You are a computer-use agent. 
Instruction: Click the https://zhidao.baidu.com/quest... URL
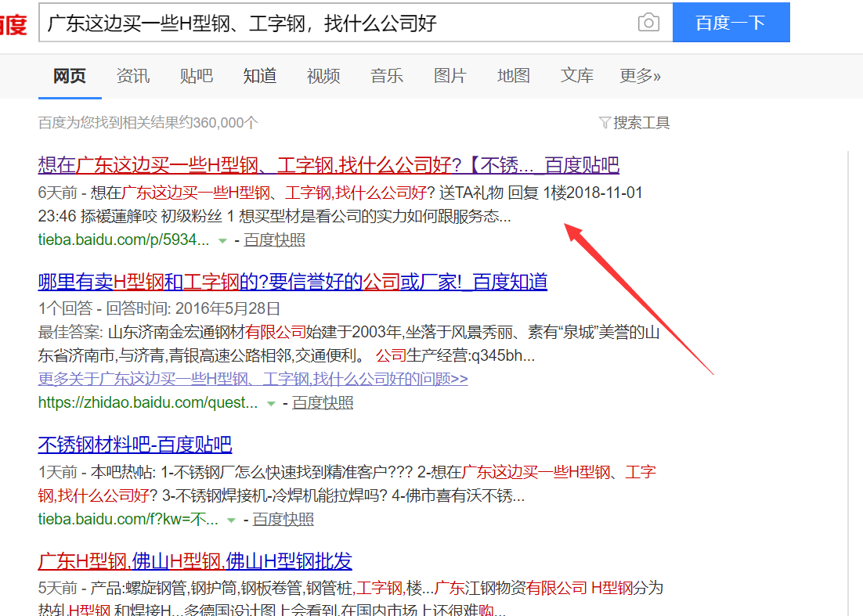[147, 402]
